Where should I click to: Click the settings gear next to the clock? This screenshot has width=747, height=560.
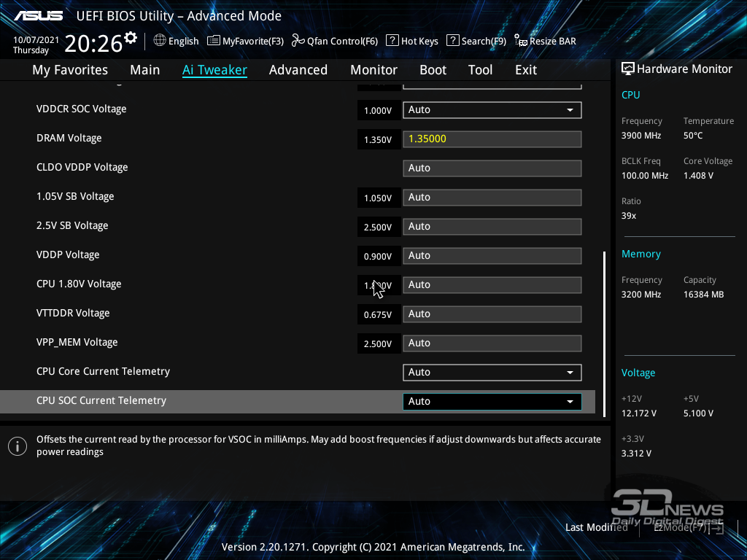point(131,38)
